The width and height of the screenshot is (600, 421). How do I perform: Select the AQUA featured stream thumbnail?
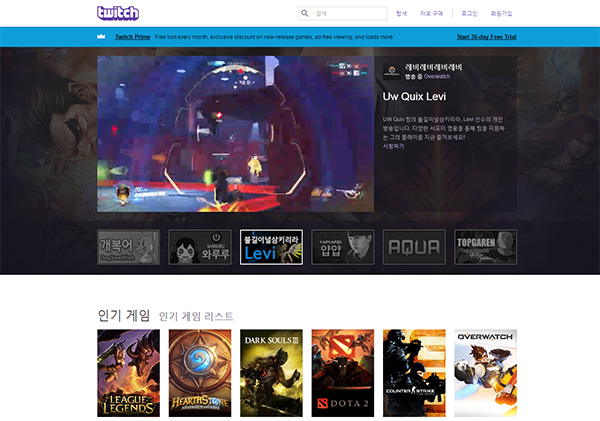coord(414,247)
